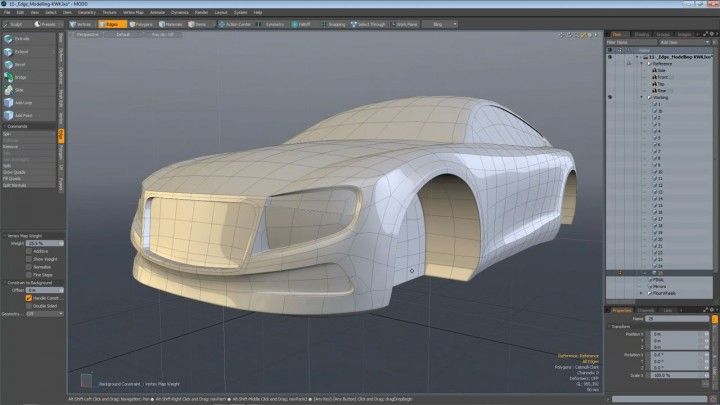Collapse the Reference group in item list

641,65
